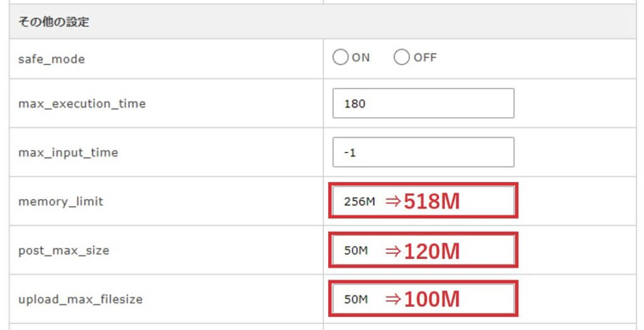This screenshot has height=330, width=644.
Task: Click the 50M value in upload_max_filesize field
Action: (x=356, y=299)
